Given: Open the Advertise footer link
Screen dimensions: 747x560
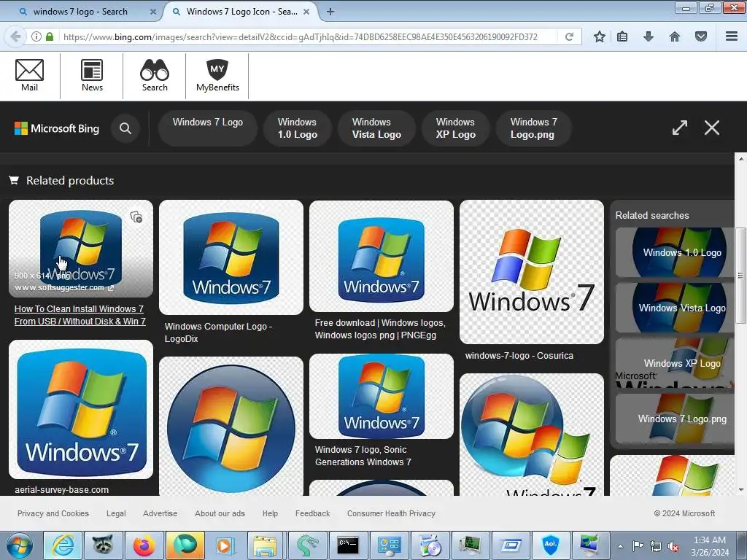Looking at the screenshot, I should (x=160, y=513).
